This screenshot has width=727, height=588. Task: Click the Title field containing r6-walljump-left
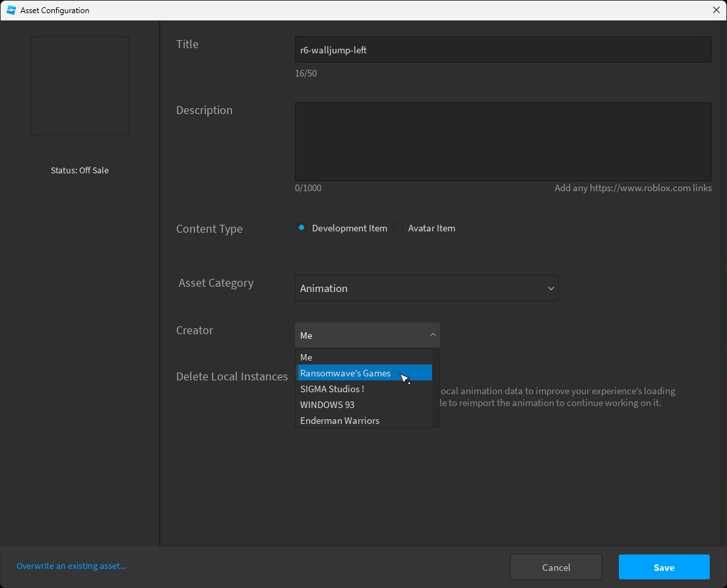coord(503,49)
